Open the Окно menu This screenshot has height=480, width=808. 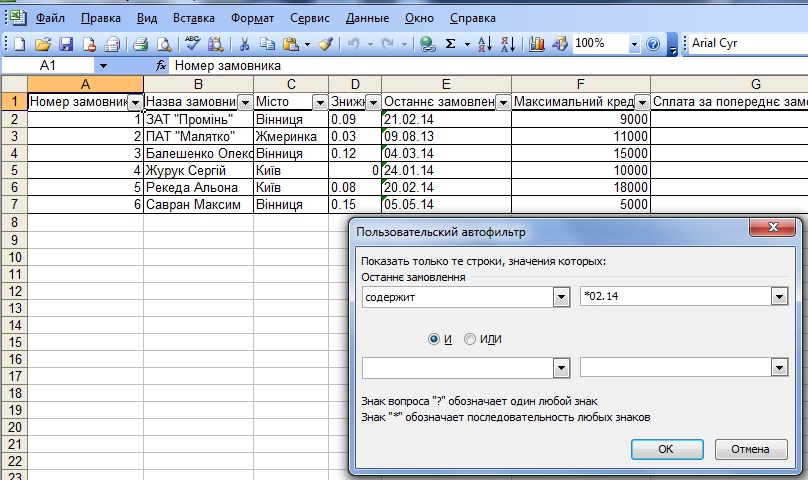pos(419,18)
